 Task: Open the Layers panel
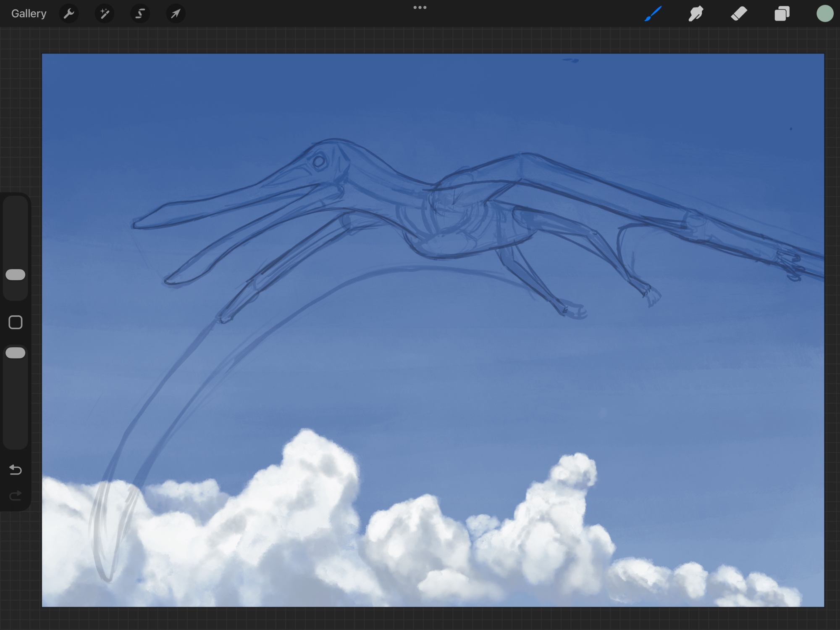tap(782, 14)
